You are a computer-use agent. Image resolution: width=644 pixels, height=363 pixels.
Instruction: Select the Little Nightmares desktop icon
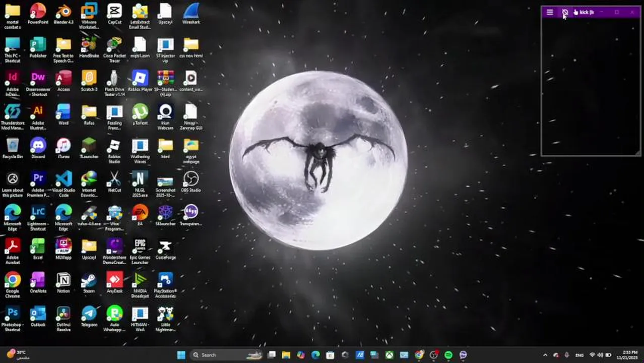[x=165, y=319]
